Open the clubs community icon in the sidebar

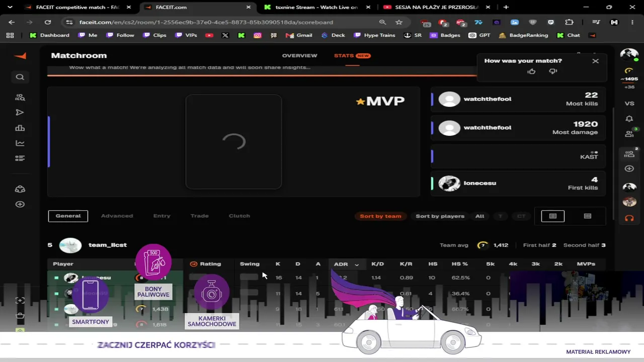[x=20, y=189]
